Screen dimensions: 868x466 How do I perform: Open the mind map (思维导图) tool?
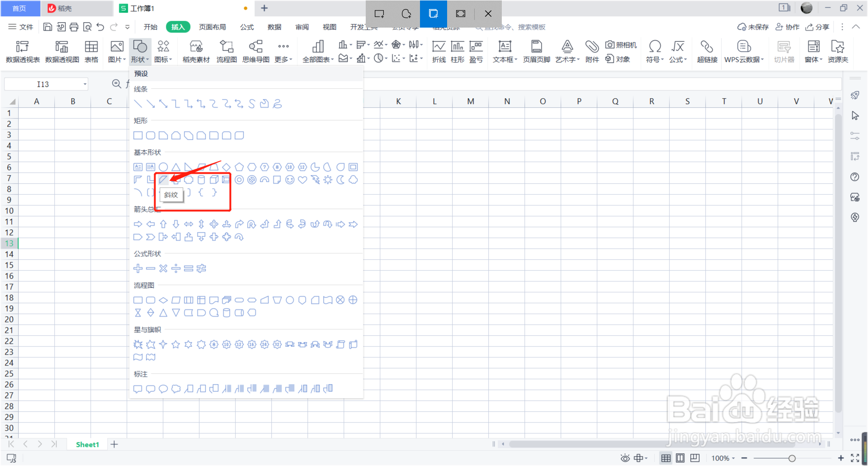click(x=256, y=51)
